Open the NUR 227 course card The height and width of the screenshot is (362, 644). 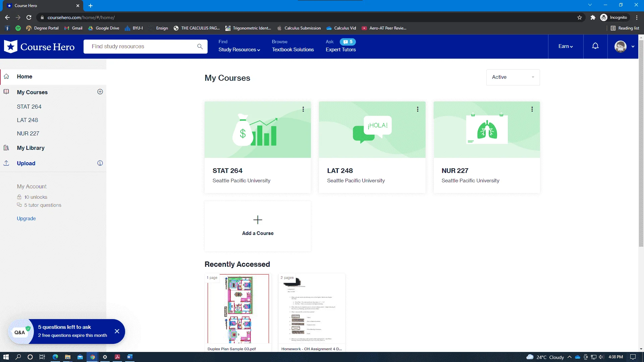coord(487,147)
